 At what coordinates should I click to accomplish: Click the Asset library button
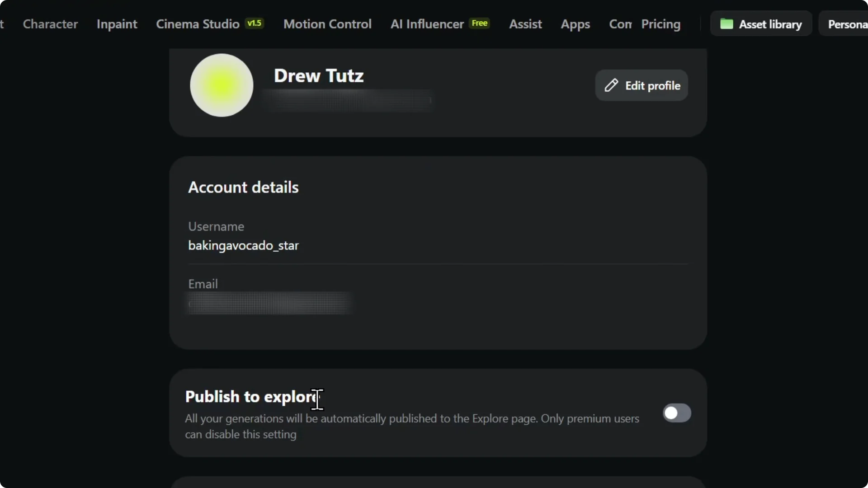click(x=761, y=24)
